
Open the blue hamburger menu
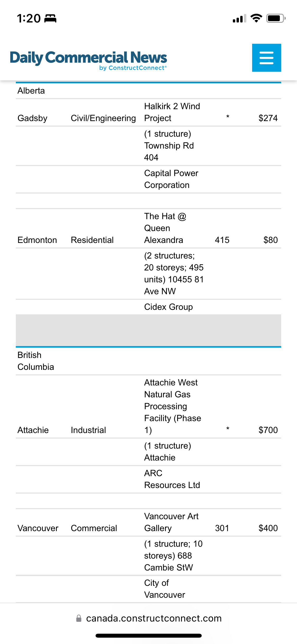pos(266,58)
